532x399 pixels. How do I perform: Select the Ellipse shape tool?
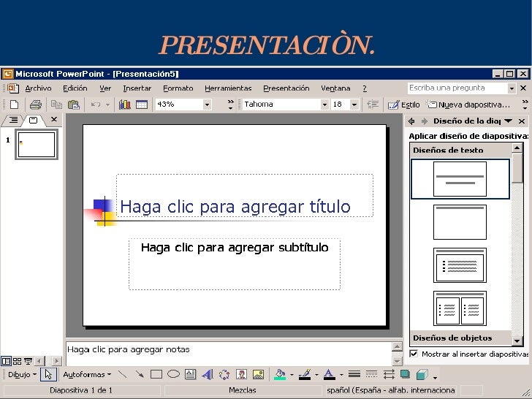tap(173, 374)
